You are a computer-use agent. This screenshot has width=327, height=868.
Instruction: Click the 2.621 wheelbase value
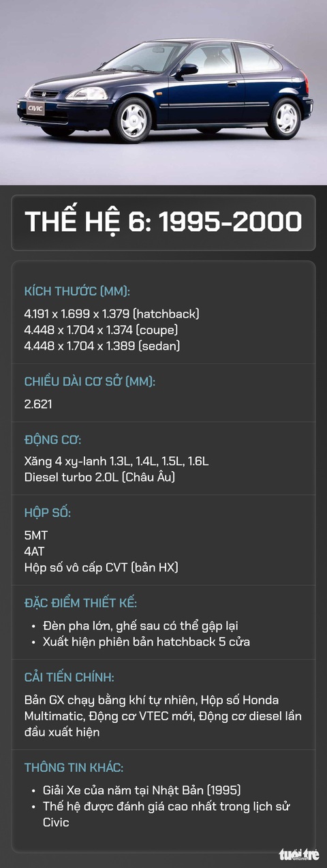[38, 404]
